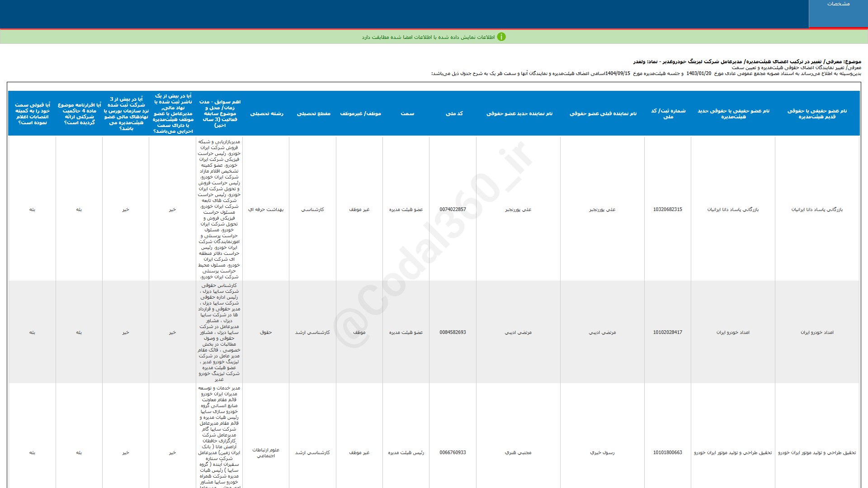Select registration number cell 10320682315
Image resolution: width=868 pixels, height=488 pixels.
point(667,210)
